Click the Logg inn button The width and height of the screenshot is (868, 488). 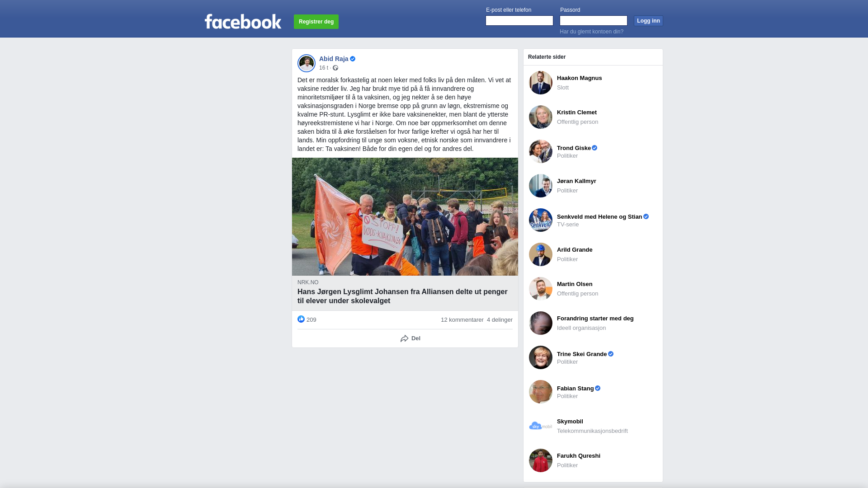(648, 21)
